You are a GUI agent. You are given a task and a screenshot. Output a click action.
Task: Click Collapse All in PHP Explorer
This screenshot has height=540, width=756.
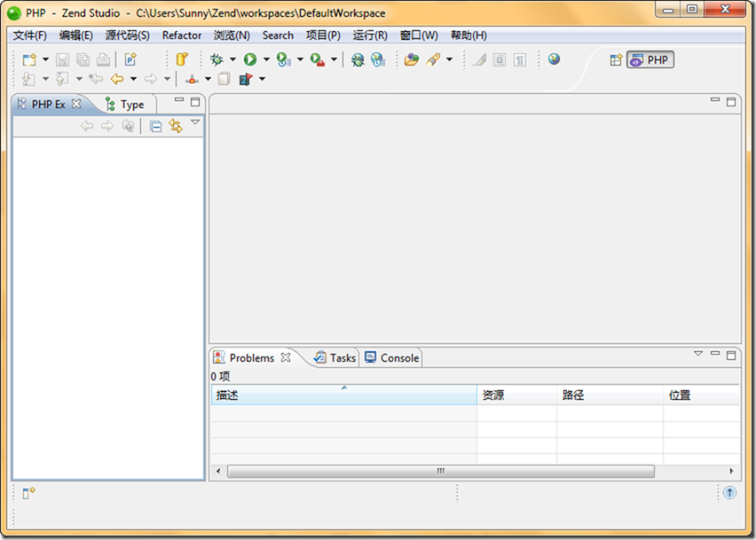155,127
